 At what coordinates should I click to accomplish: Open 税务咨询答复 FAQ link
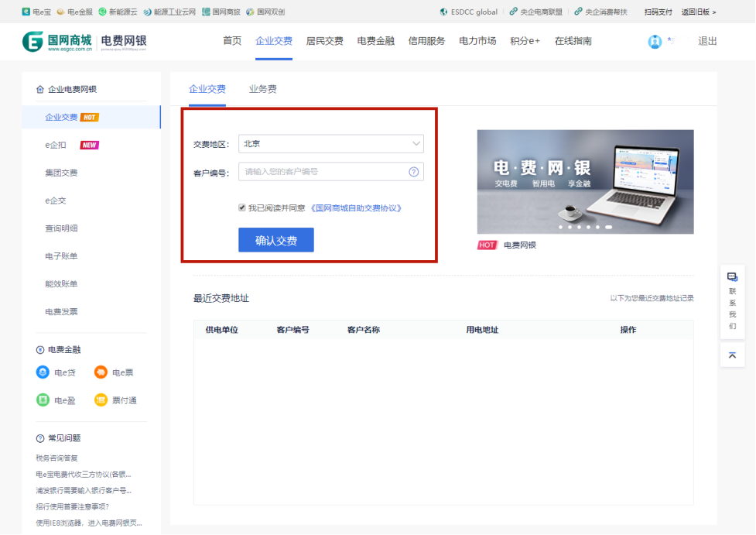pos(57,458)
